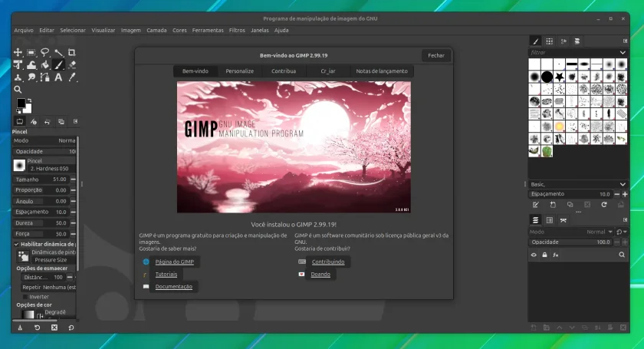Adjust the Tamanho size slider
Image resolution: width=644 pixels, height=349 pixels.
tap(41, 179)
